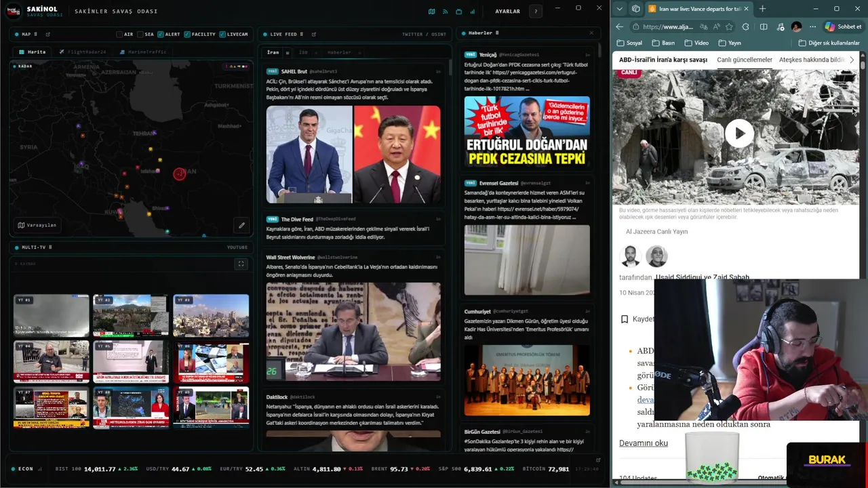Open Edge tab actions chevron menu

pyautogui.click(x=619, y=9)
